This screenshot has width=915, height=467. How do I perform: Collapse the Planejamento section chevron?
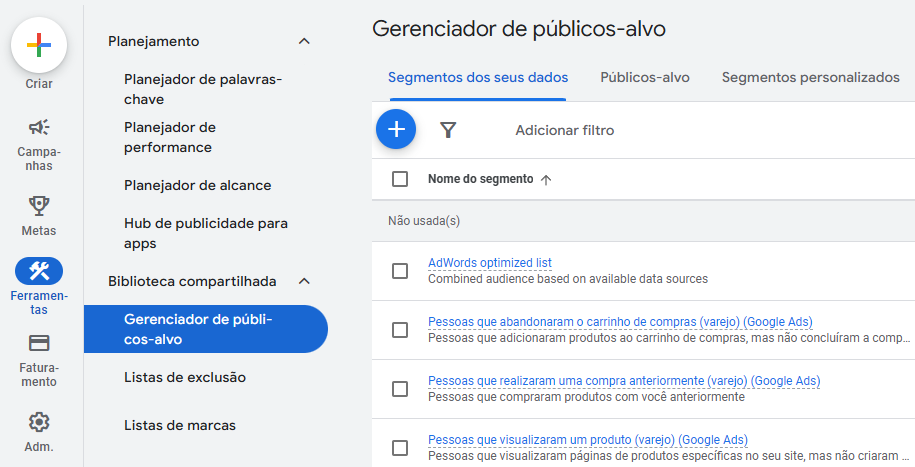click(304, 41)
